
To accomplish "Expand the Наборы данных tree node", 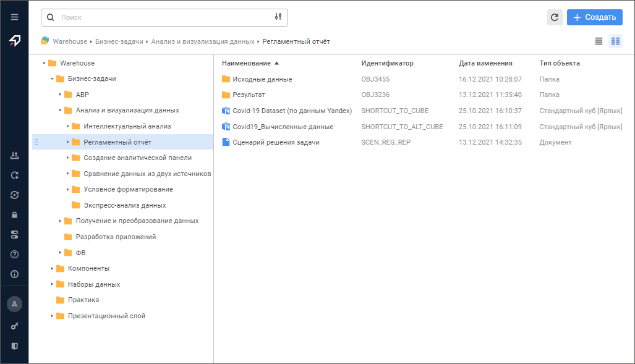I will [52, 284].
